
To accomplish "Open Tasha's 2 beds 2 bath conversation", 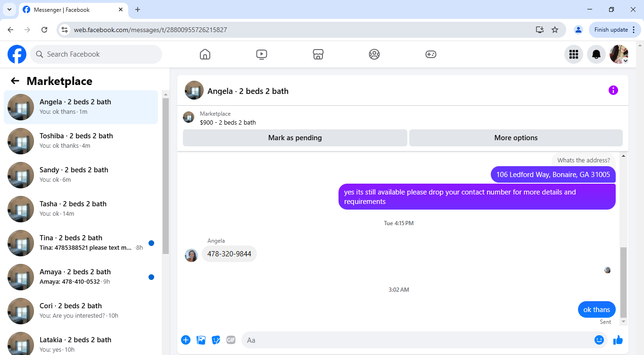I will [81, 209].
